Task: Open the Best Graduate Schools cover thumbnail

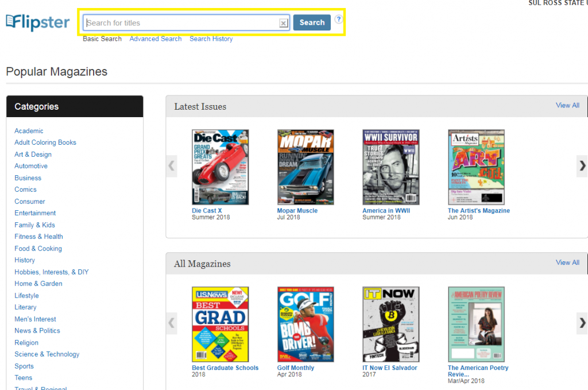Action: 220,325
